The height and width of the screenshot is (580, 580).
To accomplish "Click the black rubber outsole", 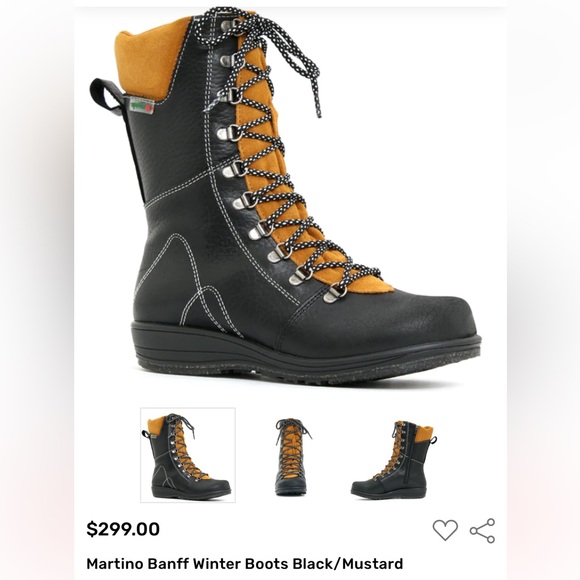I will pos(303,357).
